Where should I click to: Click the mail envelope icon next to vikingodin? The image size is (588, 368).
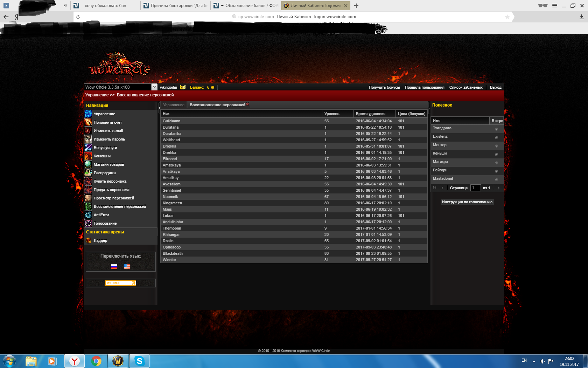[x=183, y=87]
